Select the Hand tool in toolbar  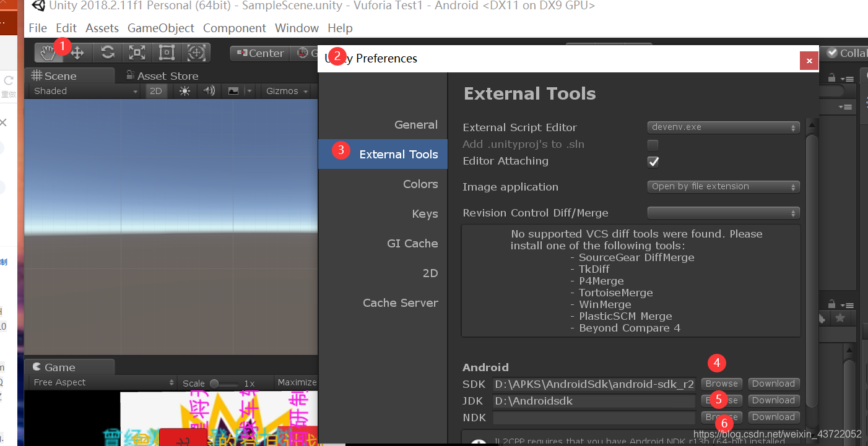[48, 53]
